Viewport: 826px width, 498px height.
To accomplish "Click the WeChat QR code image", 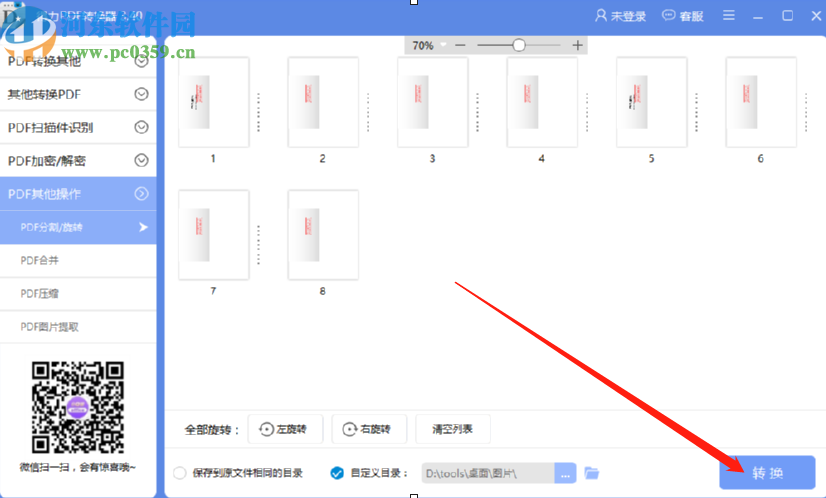I will [x=77, y=407].
